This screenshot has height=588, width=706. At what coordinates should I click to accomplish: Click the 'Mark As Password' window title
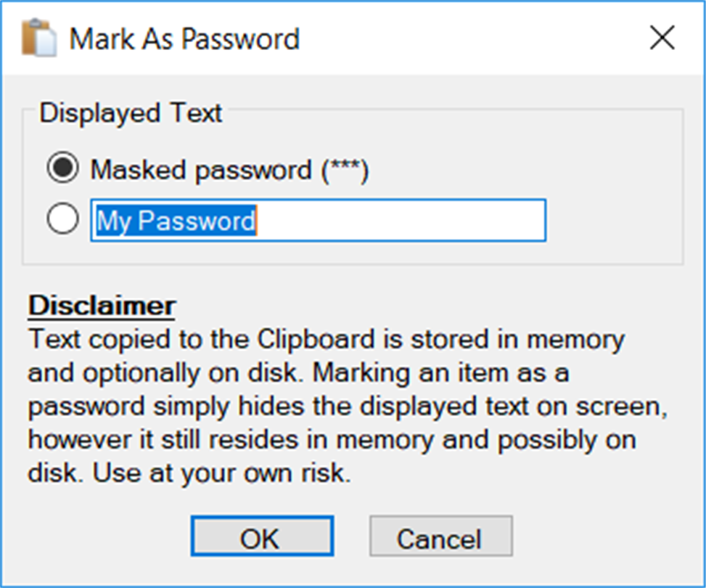[x=184, y=38]
